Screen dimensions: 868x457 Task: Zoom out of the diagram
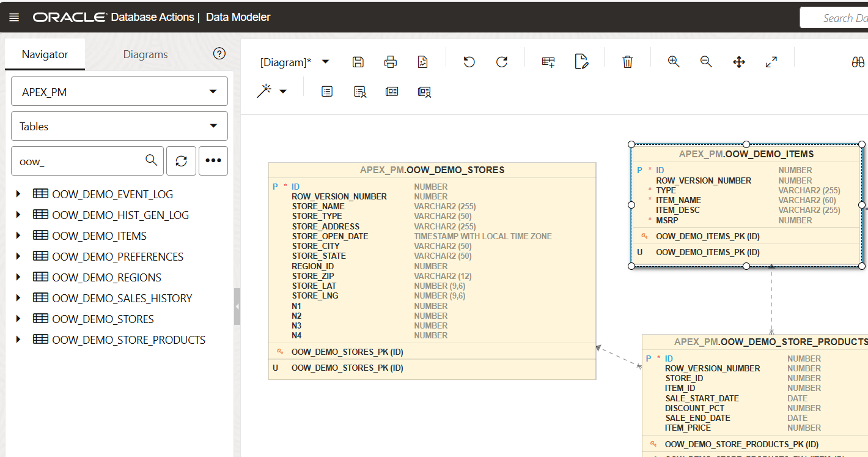706,62
